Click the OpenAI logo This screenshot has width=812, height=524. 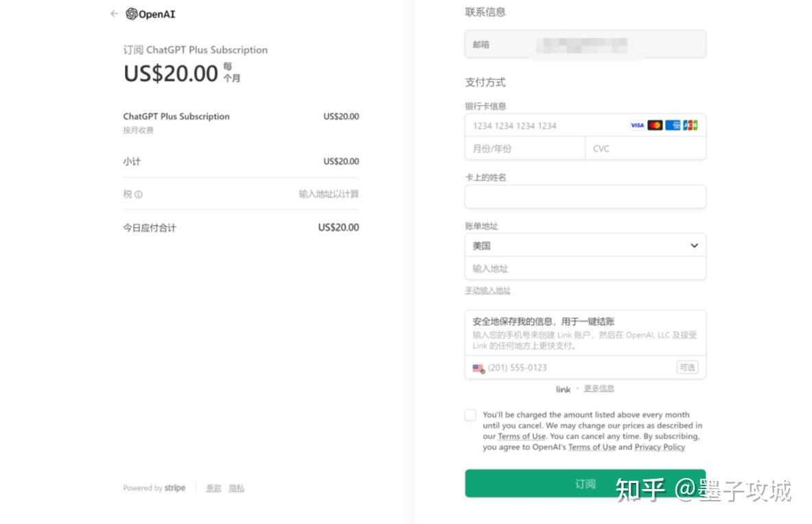150,14
